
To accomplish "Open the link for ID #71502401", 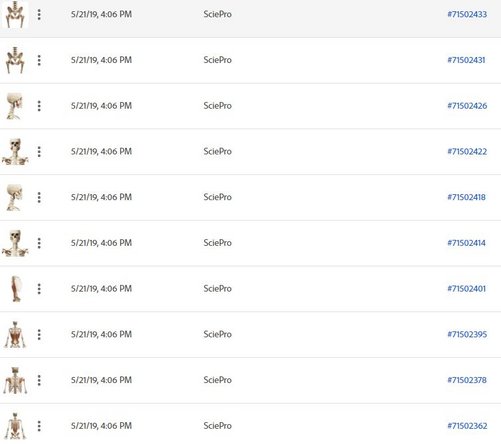I will [x=466, y=289].
